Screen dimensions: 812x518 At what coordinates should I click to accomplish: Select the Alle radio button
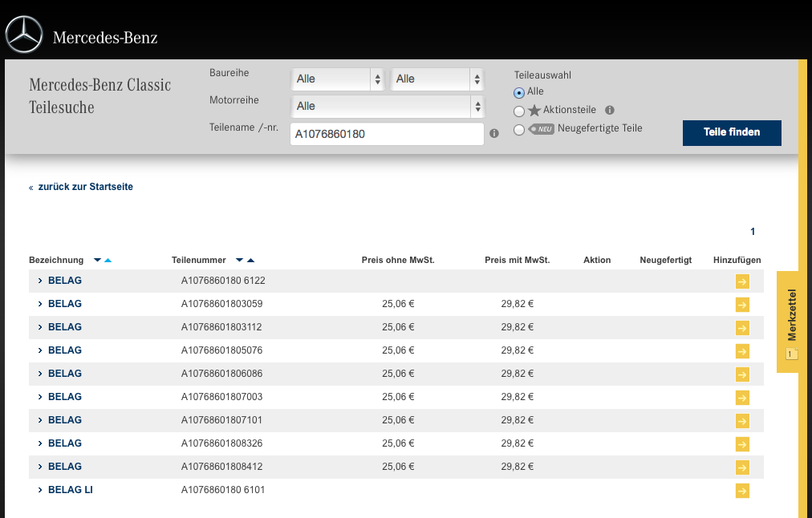pyautogui.click(x=519, y=93)
